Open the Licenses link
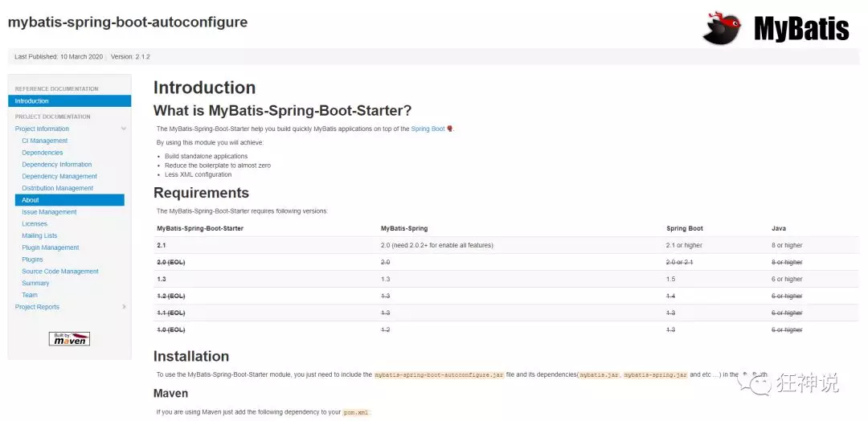 tap(35, 224)
